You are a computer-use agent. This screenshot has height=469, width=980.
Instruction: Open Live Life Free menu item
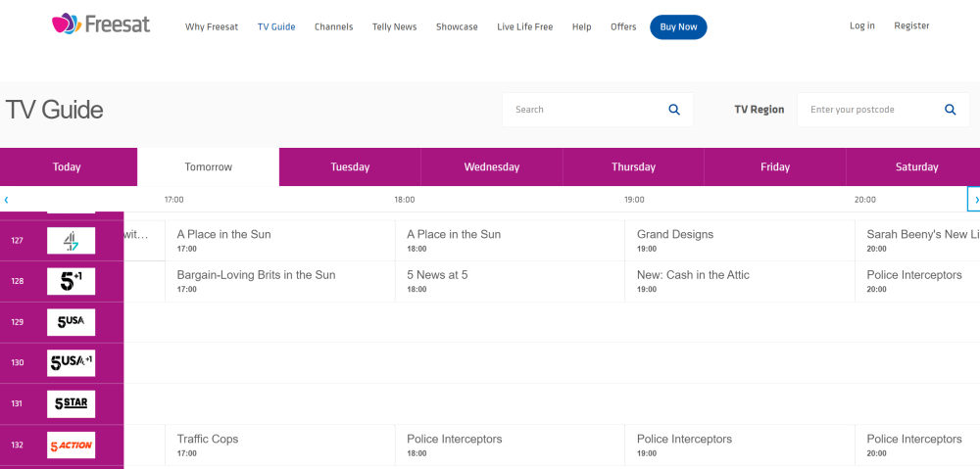[525, 26]
